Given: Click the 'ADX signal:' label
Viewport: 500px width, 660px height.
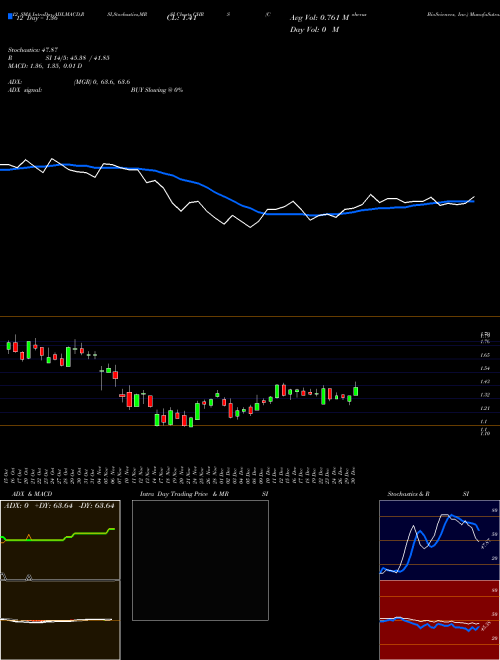Looking at the screenshot, I should [25, 90].
